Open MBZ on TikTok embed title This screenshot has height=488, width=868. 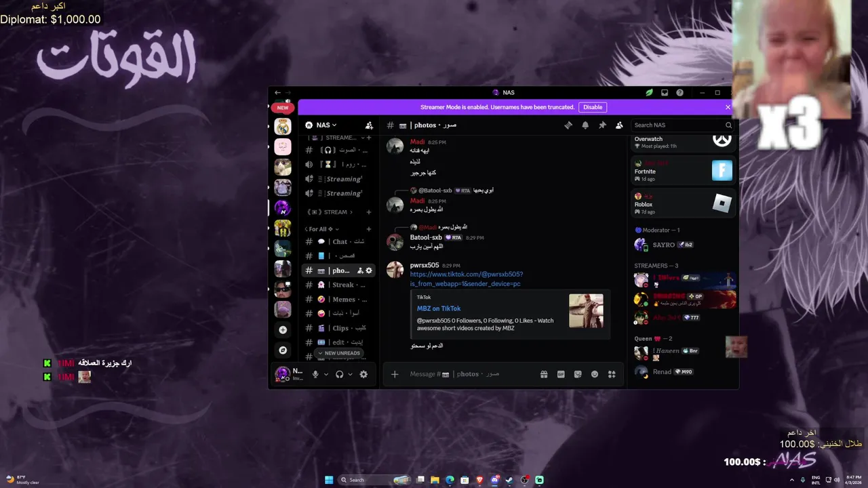point(439,308)
